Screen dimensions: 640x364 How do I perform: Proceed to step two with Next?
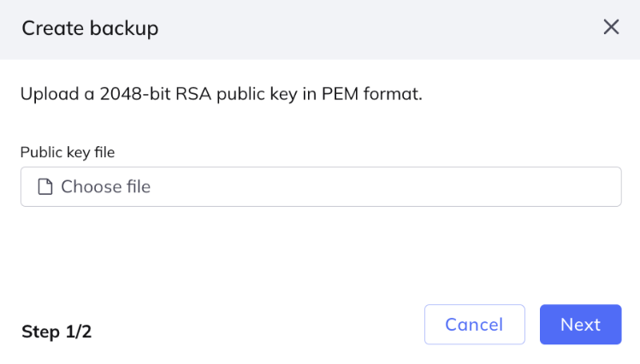[x=580, y=325]
